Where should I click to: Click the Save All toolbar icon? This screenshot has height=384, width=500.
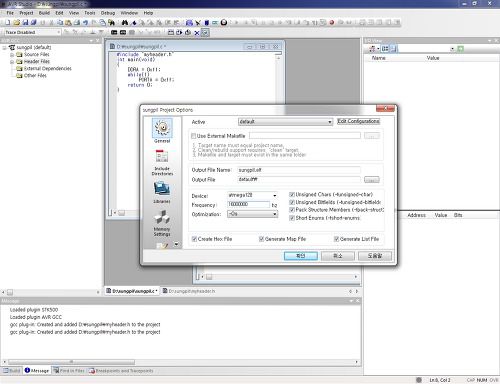(34, 22)
